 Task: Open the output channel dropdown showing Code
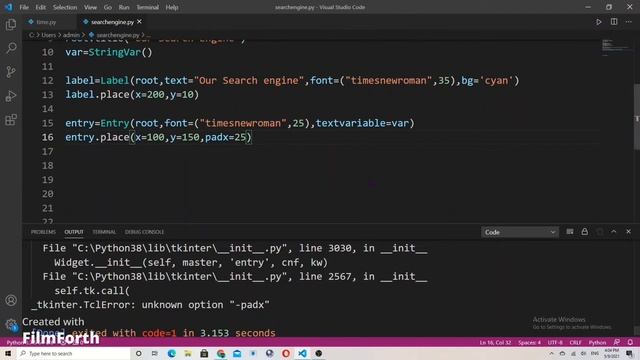[x=520, y=232]
